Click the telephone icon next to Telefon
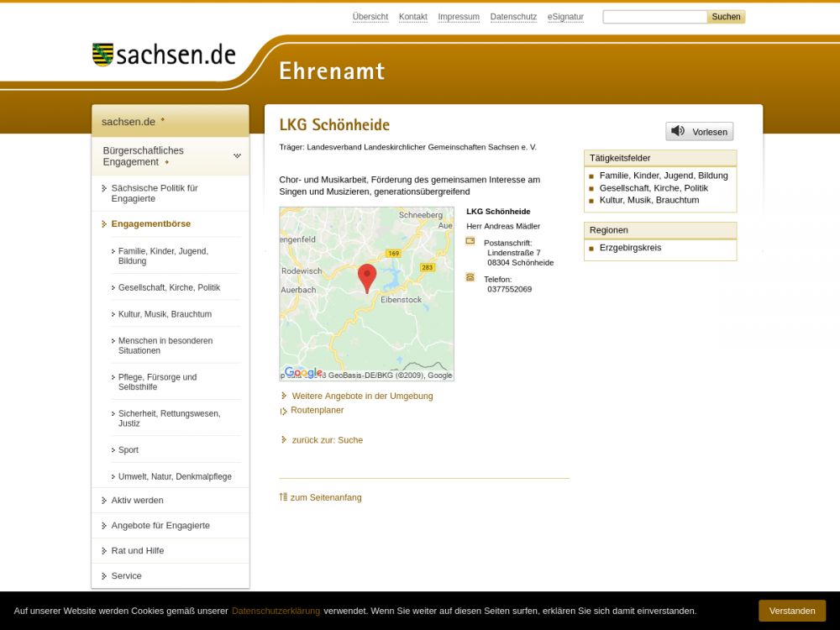840x630 pixels. pos(470,277)
